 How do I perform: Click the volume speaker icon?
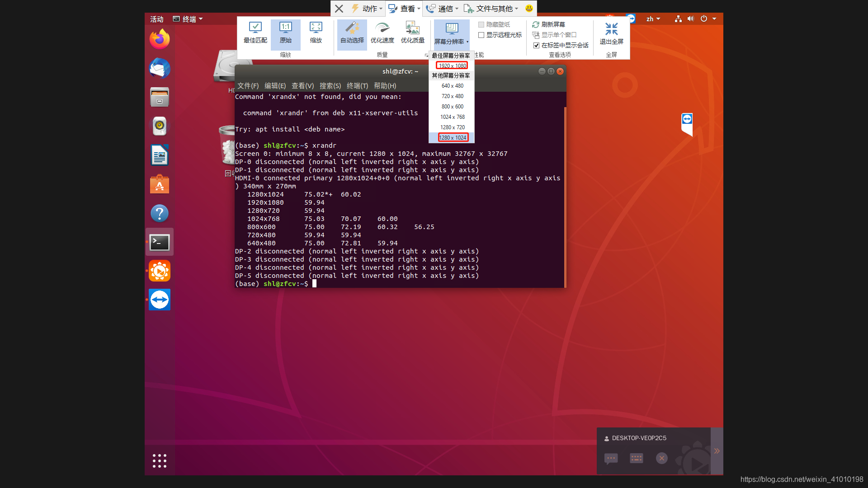tap(690, 19)
